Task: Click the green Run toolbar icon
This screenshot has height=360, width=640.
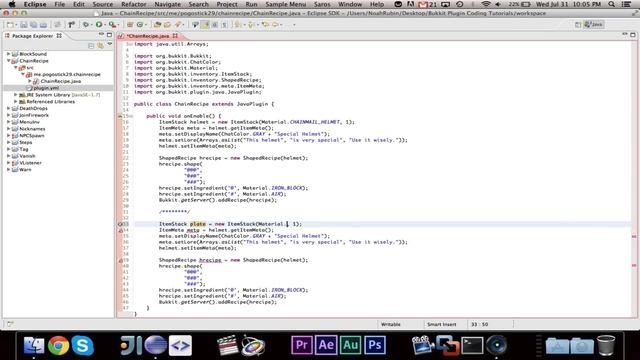Action: (x=99, y=25)
